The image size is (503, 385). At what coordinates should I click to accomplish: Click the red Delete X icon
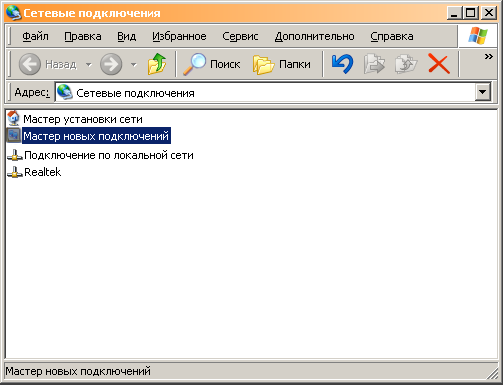click(x=439, y=64)
